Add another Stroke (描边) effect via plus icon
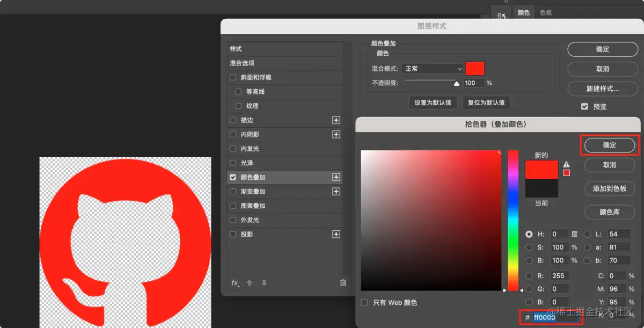 [x=336, y=120]
